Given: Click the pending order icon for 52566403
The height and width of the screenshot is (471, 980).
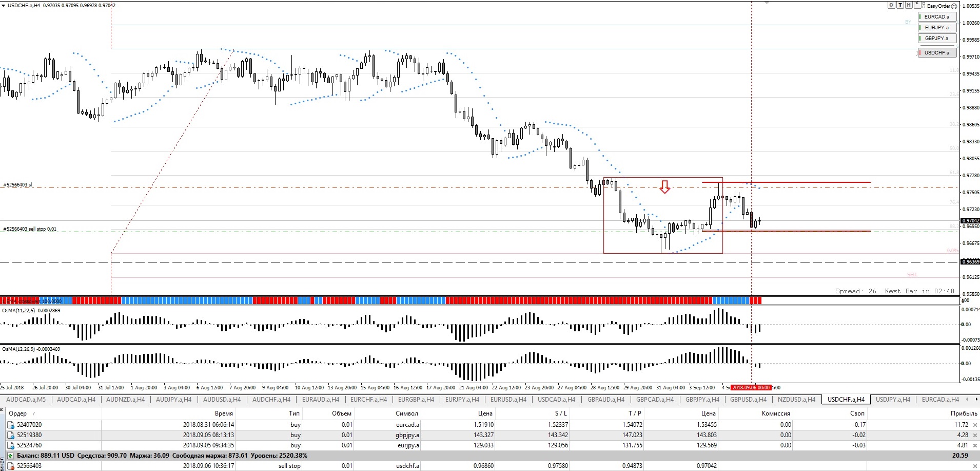Looking at the screenshot, I should pos(11,466).
